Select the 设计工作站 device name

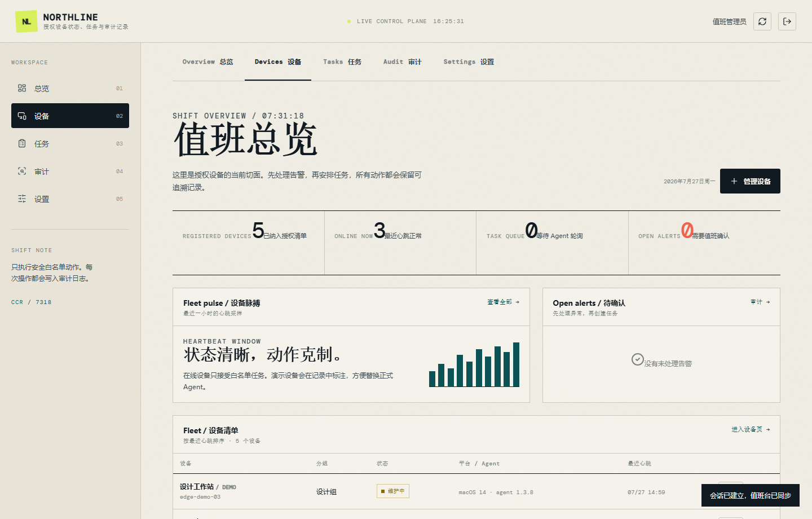(x=197, y=486)
